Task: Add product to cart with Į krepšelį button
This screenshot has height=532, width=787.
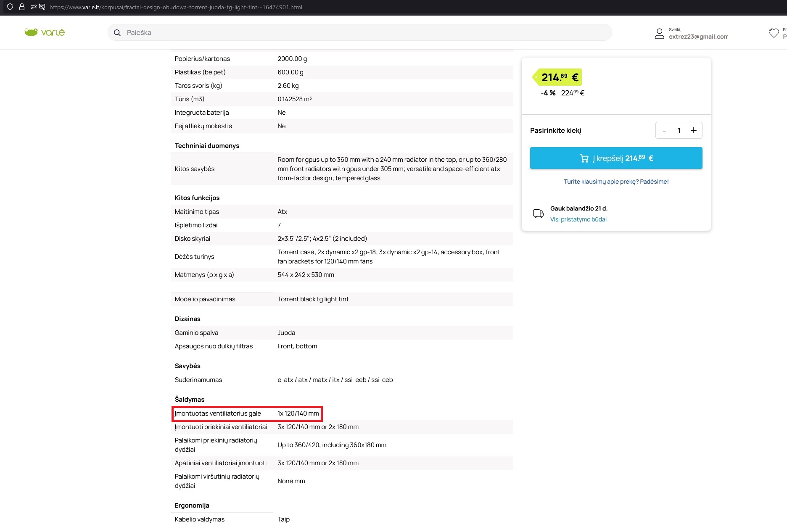Action: coord(616,158)
